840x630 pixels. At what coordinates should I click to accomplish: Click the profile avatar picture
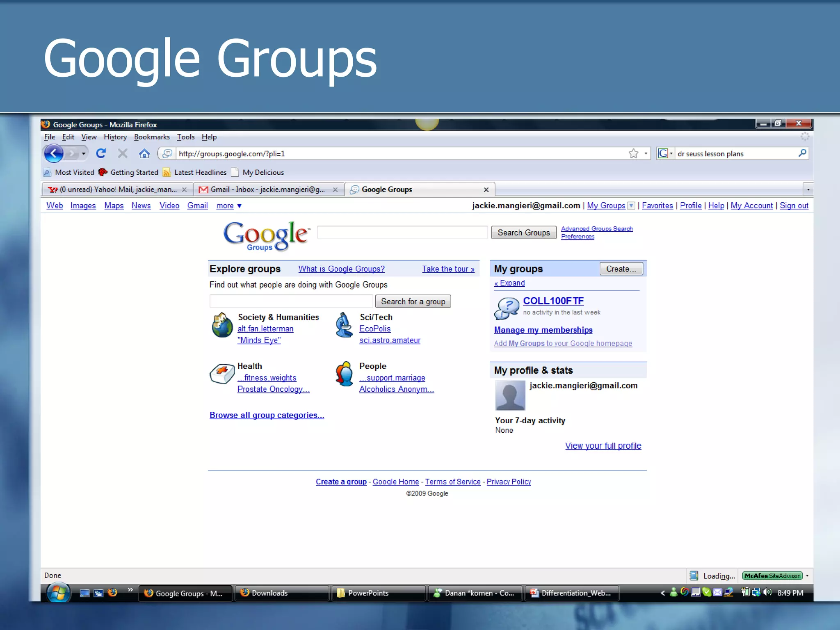(510, 395)
